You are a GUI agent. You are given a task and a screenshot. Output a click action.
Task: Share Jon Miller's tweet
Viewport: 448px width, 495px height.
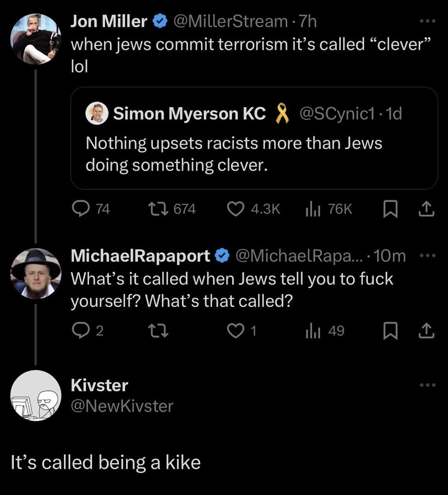(426, 209)
